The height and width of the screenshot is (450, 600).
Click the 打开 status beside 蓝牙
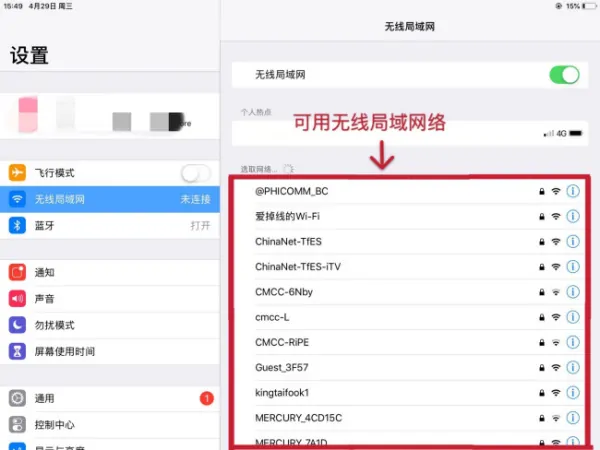[201, 225]
